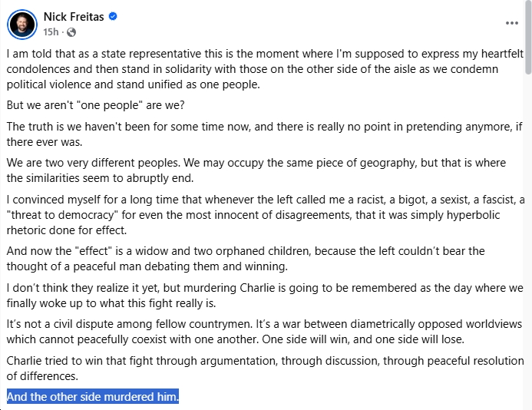Click the globe public audience icon
The height and width of the screenshot is (410, 532).
pos(71,31)
